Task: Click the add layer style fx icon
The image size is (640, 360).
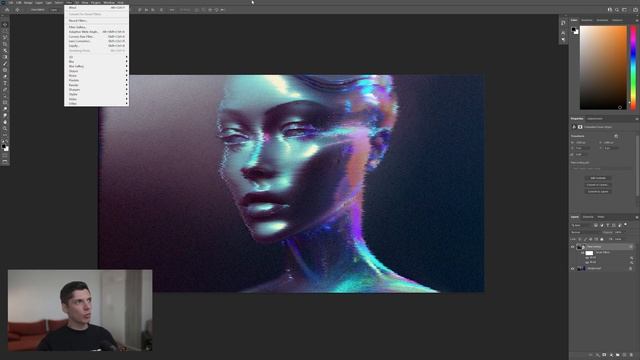Action: coord(598,355)
